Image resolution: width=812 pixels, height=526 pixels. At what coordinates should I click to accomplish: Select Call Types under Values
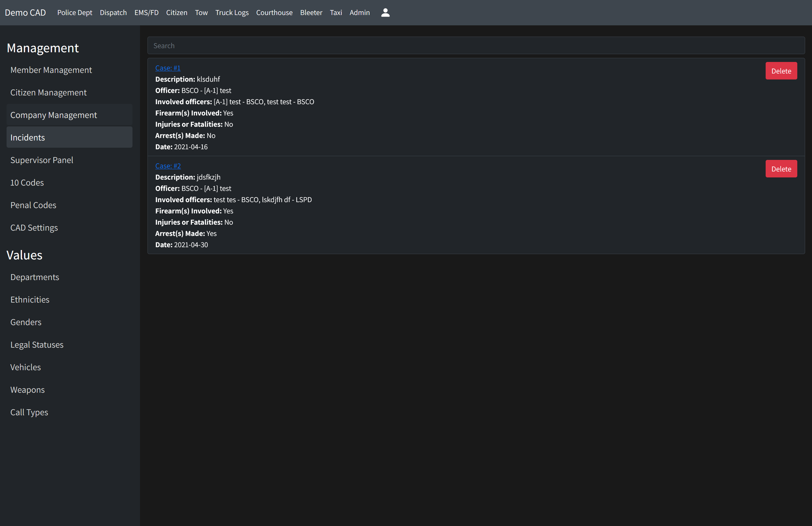[x=29, y=412]
